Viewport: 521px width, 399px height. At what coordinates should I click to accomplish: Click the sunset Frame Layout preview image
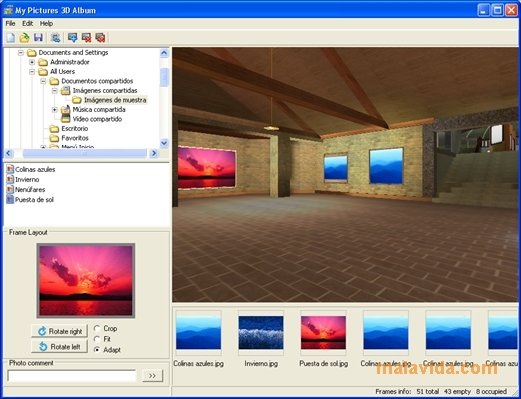tap(86, 280)
